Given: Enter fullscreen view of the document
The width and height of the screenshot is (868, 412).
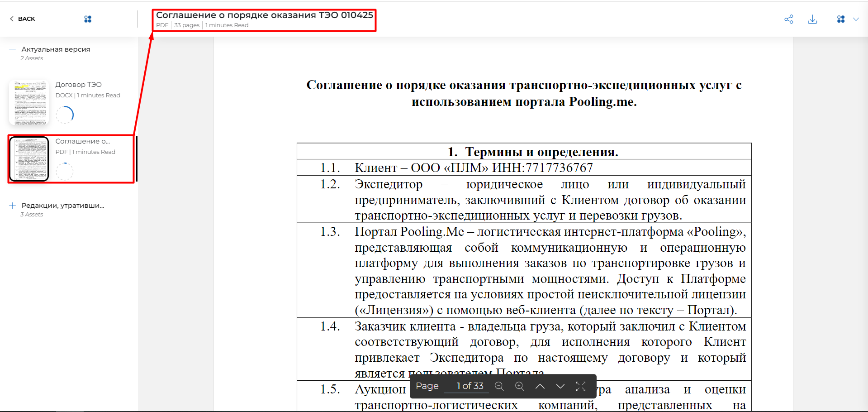Looking at the screenshot, I should 581,386.
